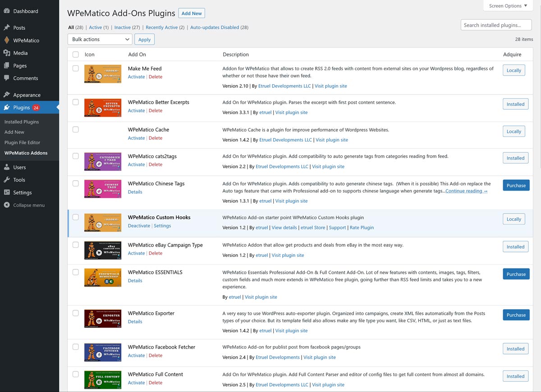Open Add New submenu item
This screenshot has width=541, height=392.
click(14, 132)
